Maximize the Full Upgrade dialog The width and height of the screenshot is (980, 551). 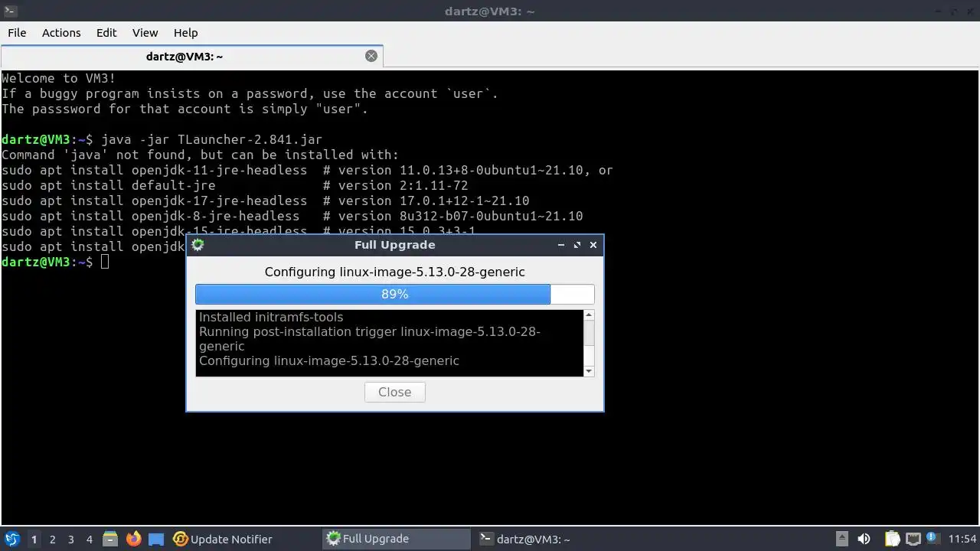point(577,245)
